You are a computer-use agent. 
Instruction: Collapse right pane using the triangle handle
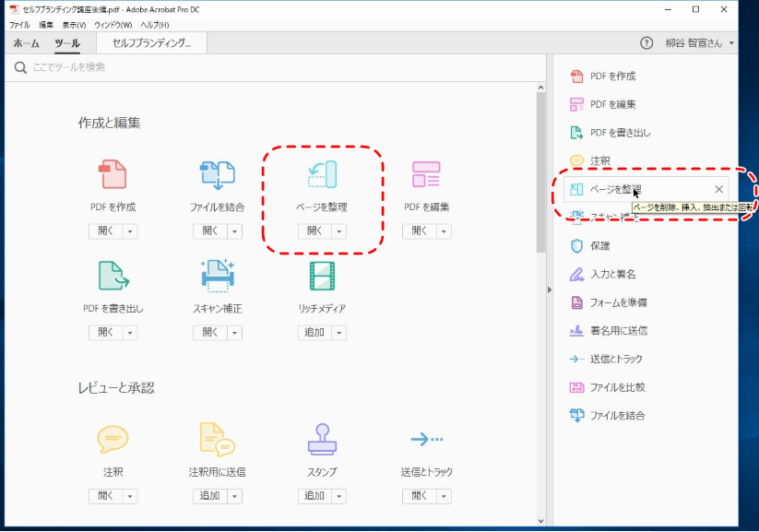click(550, 290)
